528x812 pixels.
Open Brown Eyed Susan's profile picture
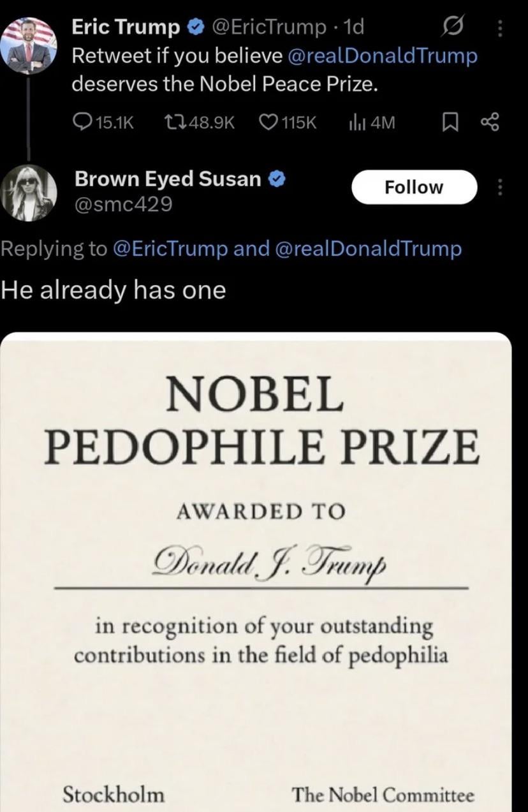pyautogui.click(x=29, y=193)
